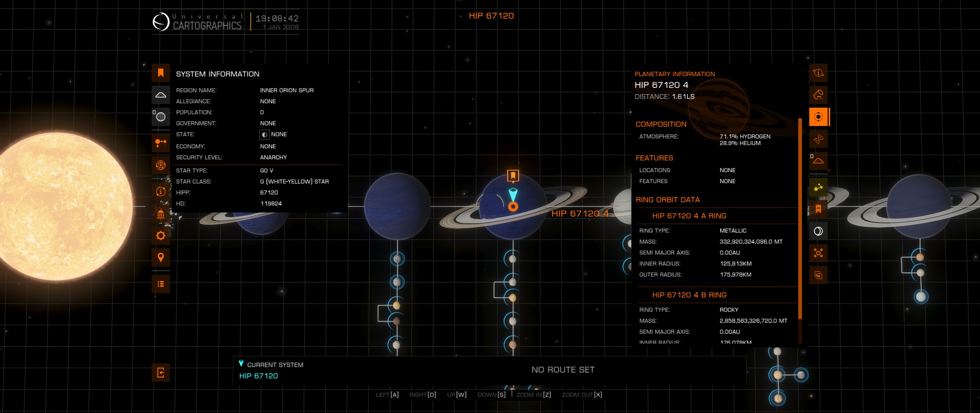Open the list view icon
980x413 pixels.
(161, 284)
